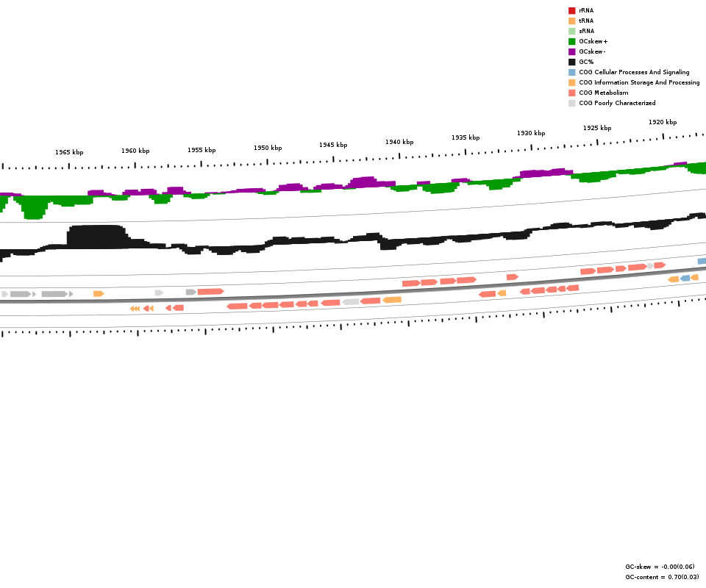This screenshot has height=588, width=706.
Task: Click the "1940 kbp" ruler label
Action: pyautogui.click(x=399, y=142)
